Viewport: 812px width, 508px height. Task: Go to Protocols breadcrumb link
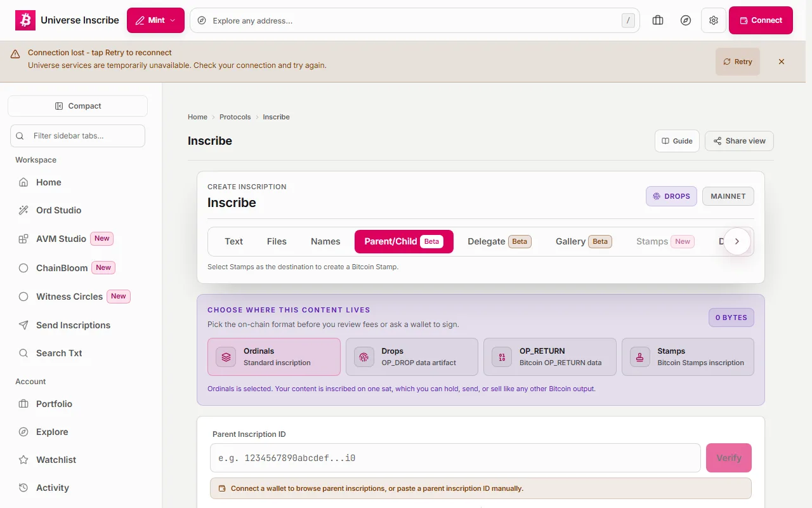pos(235,117)
